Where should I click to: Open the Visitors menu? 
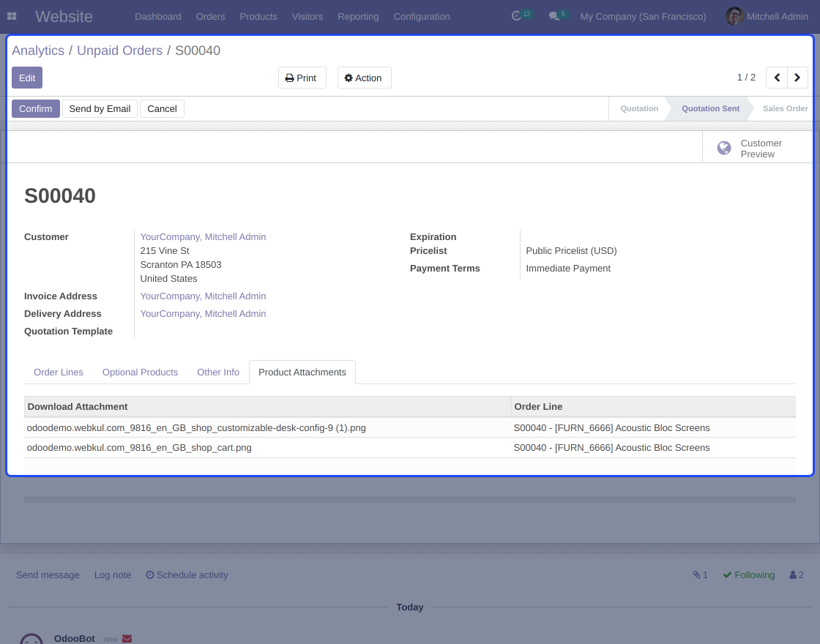click(307, 17)
